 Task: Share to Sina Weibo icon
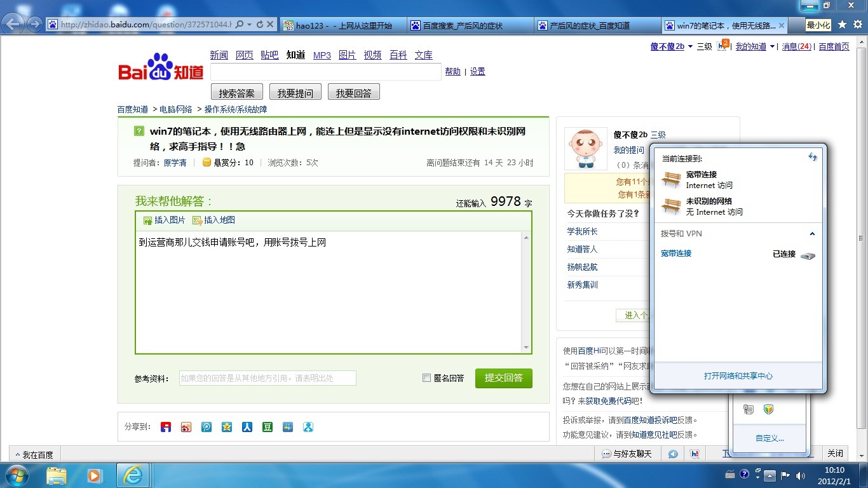pos(186,427)
